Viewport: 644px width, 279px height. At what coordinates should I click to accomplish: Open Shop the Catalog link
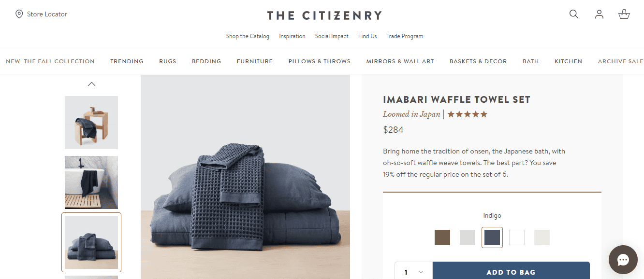tap(248, 36)
